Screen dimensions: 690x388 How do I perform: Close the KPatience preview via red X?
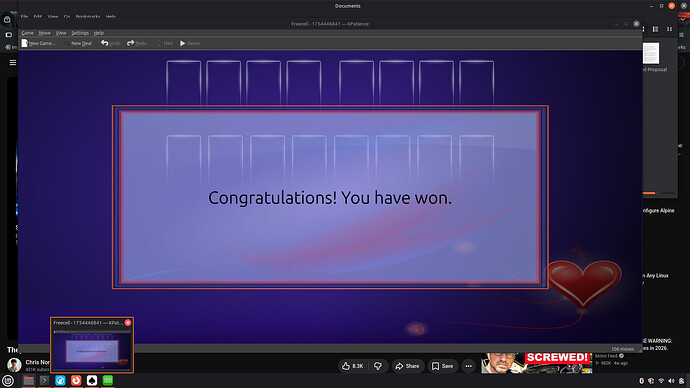click(128, 322)
